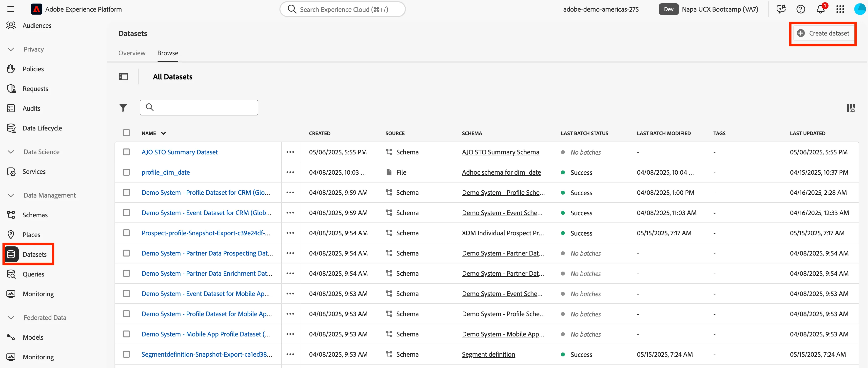Sort by the NAME column arrow
Screen dimensions: 868x368
tap(163, 133)
